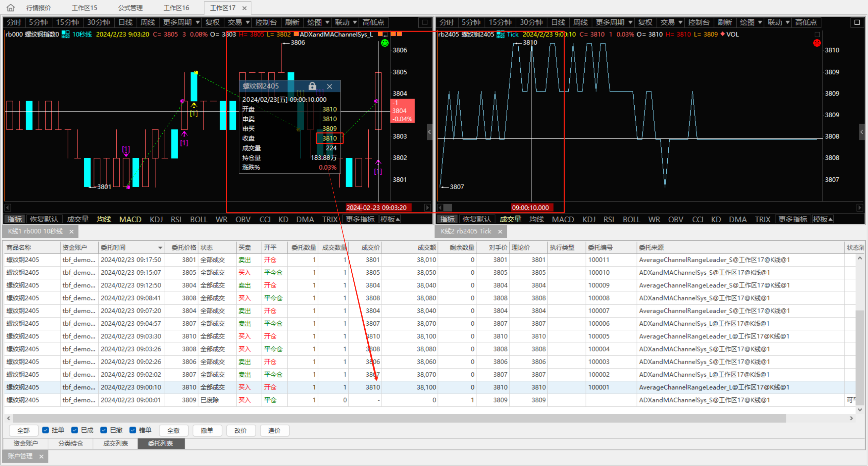Screen dimensions: 868x466
Task: Sort by 委托时间 column dropdown arrow
Action: (160, 248)
